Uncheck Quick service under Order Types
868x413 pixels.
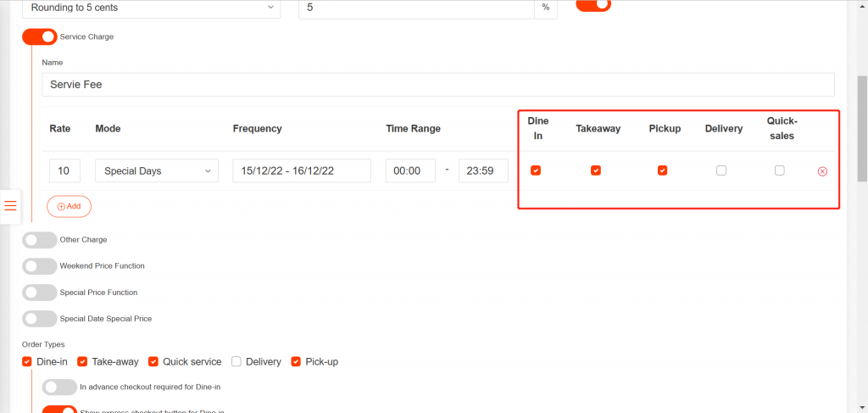tap(153, 361)
